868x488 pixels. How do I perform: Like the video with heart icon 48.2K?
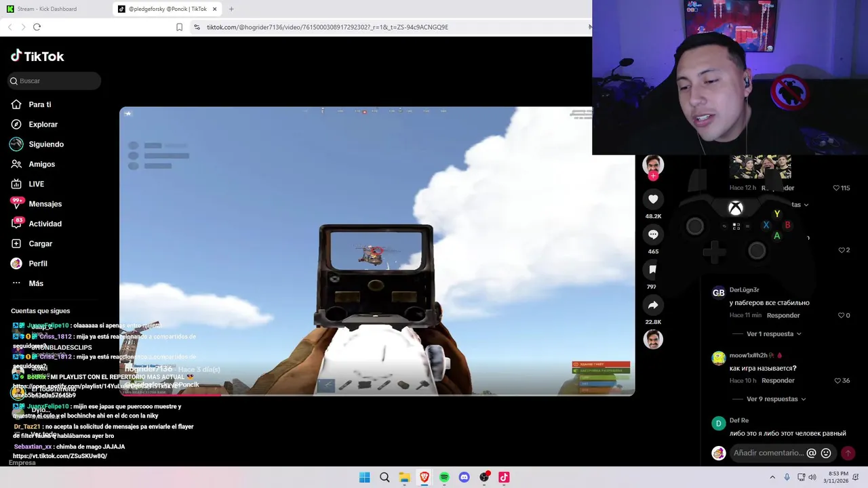click(653, 199)
